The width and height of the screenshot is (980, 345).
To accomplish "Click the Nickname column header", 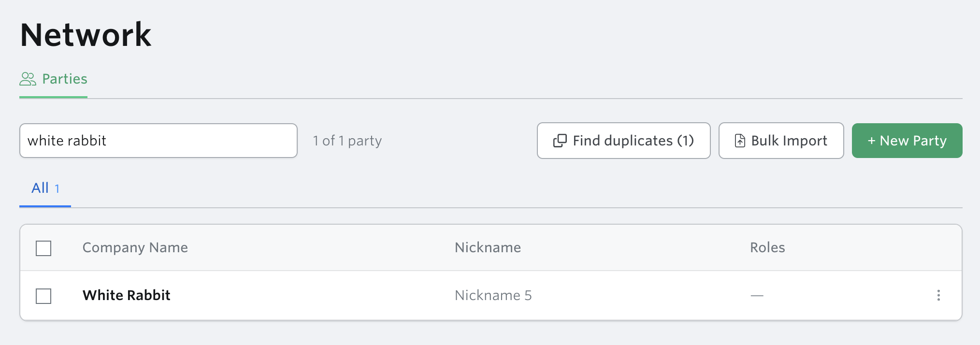I will pyautogui.click(x=488, y=247).
